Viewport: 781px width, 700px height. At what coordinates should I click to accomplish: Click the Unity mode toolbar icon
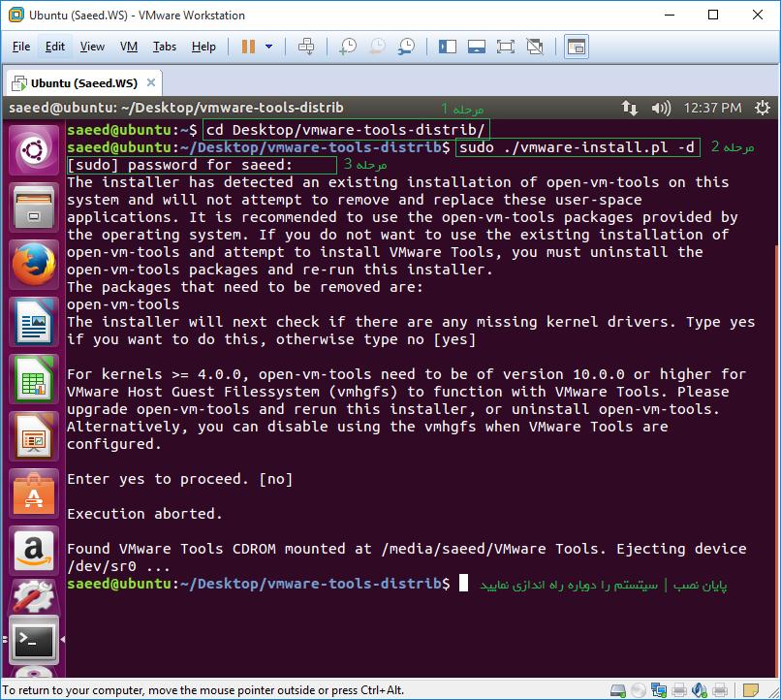[535, 47]
